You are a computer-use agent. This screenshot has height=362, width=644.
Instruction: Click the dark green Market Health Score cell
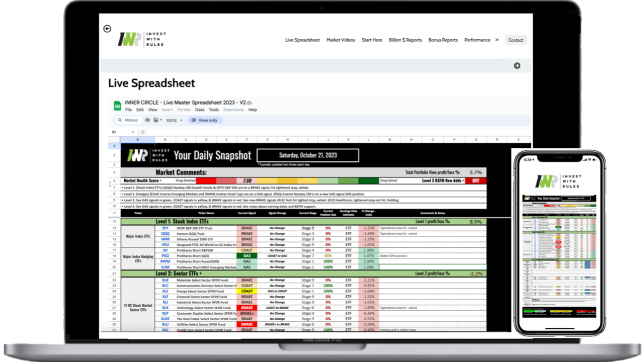tap(368, 180)
